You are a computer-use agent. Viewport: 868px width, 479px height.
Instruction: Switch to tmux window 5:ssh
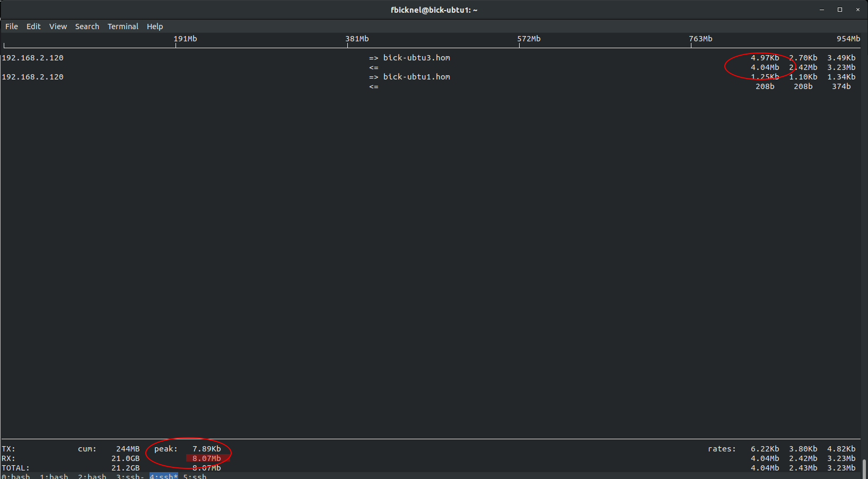(195, 476)
